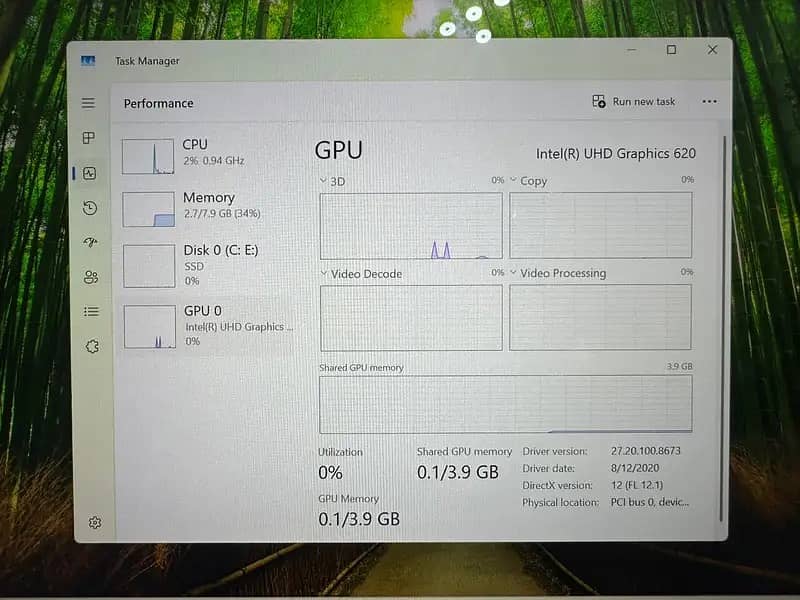Go to the Processes page icon
This screenshot has height=600, width=800.
pyautogui.click(x=89, y=138)
